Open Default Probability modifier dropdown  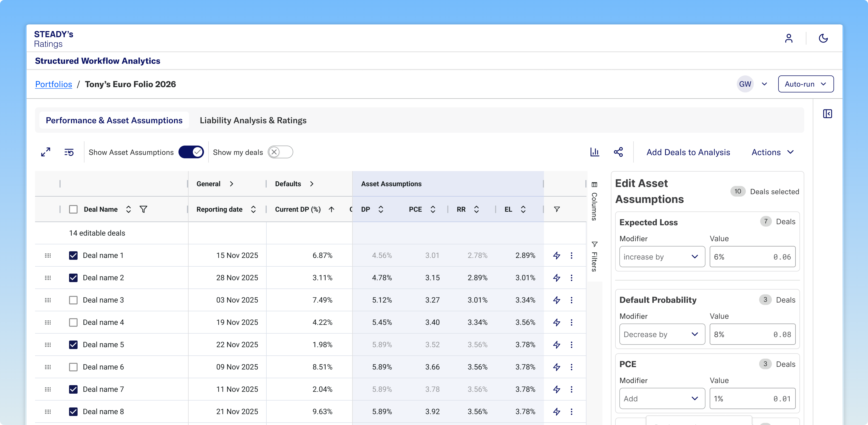[662, 334]
